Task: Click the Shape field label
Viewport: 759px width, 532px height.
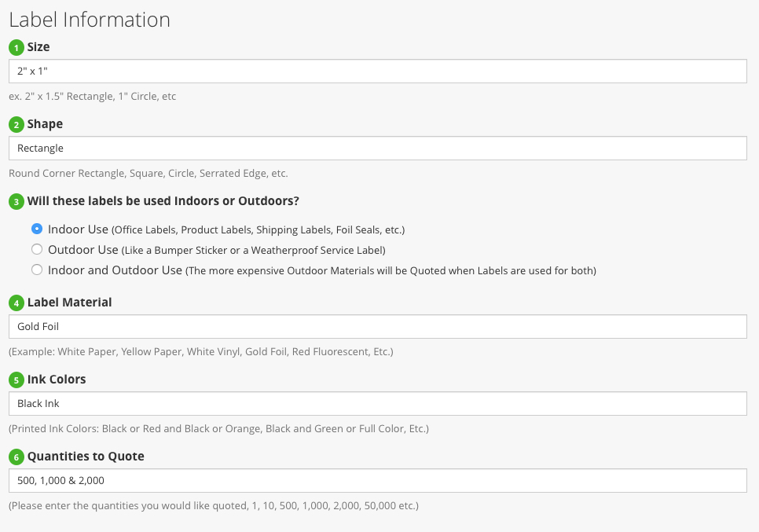Action: coord(45,124)
